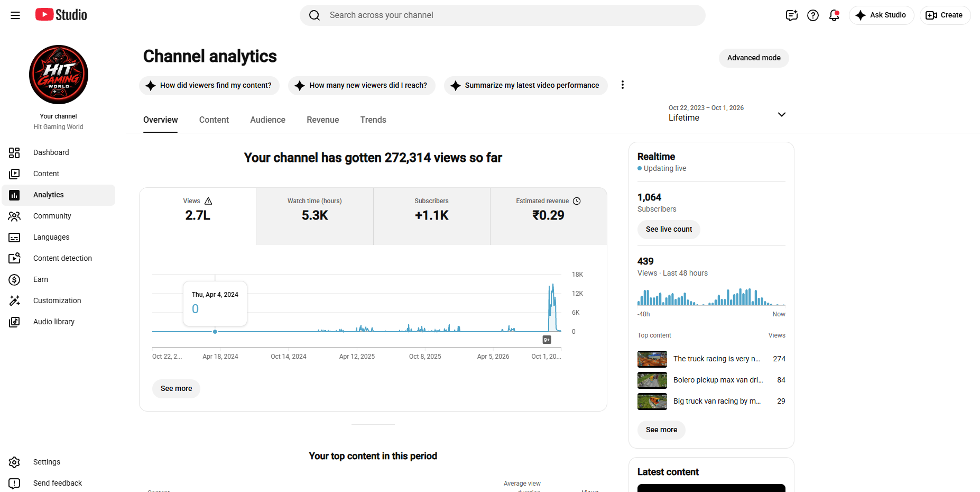Open the hamburger navigation menu
This screenshot has height=492, width=980.
[x=15, y=15]
